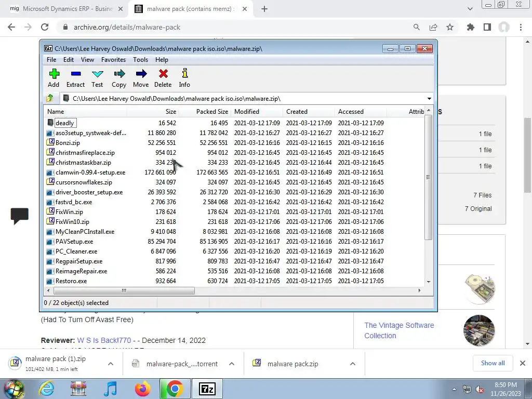Open options for malware pack.zip download

tap(353, 364)
